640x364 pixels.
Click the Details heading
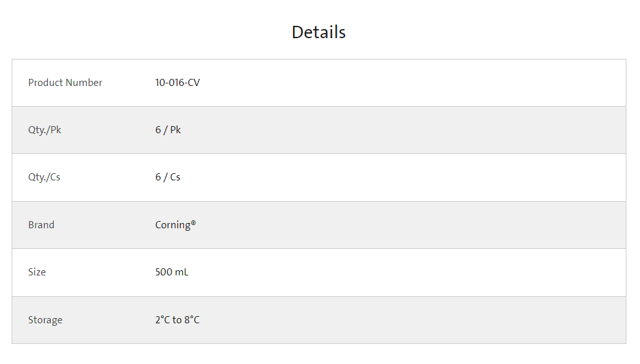pyautogui.click(x=319, y=32)
